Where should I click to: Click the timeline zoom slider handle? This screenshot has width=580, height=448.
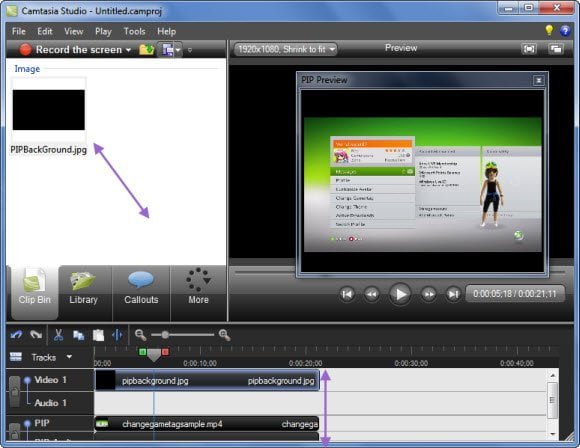[165, 335]
